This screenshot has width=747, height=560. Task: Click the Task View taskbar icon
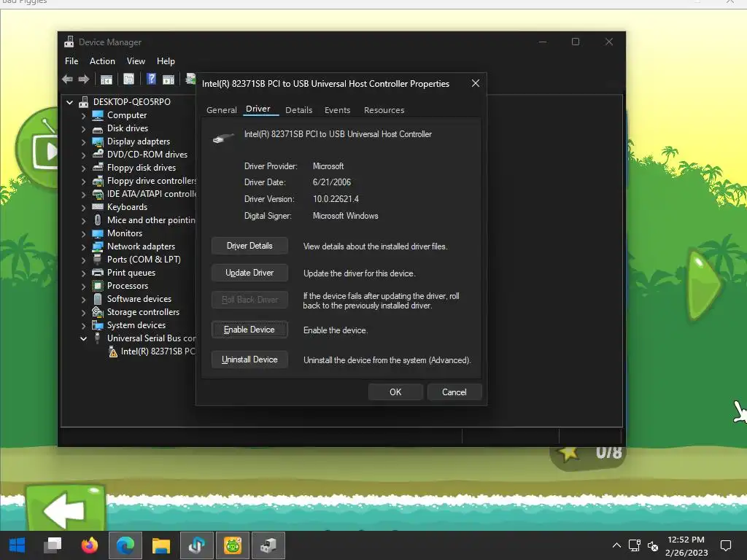tap(53, 545)
